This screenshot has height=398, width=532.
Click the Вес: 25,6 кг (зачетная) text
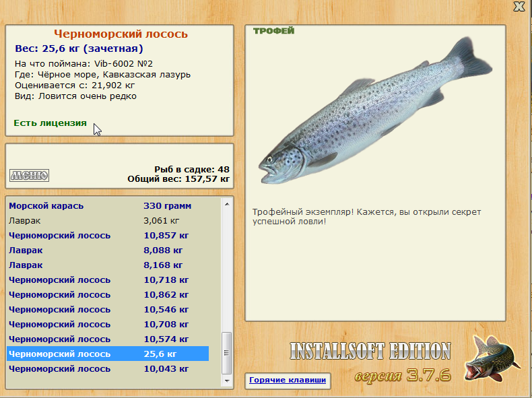click(79, 48)
